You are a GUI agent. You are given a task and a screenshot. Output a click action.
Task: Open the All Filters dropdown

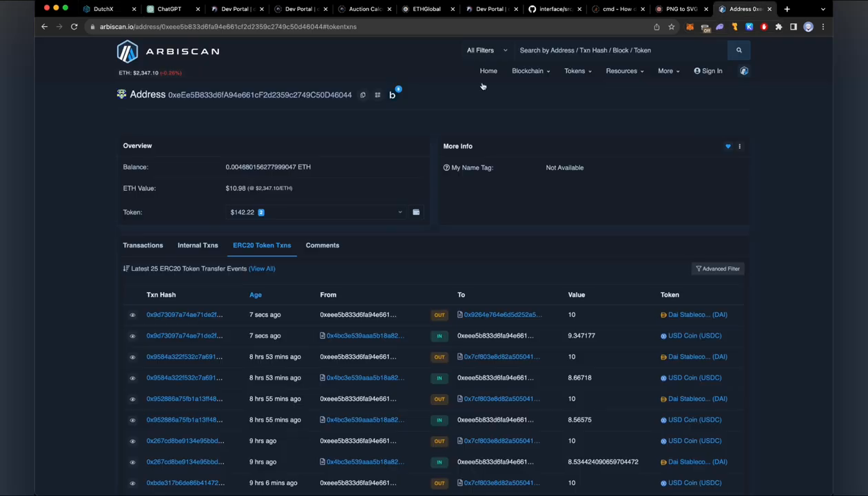click(x=486, y=50)
